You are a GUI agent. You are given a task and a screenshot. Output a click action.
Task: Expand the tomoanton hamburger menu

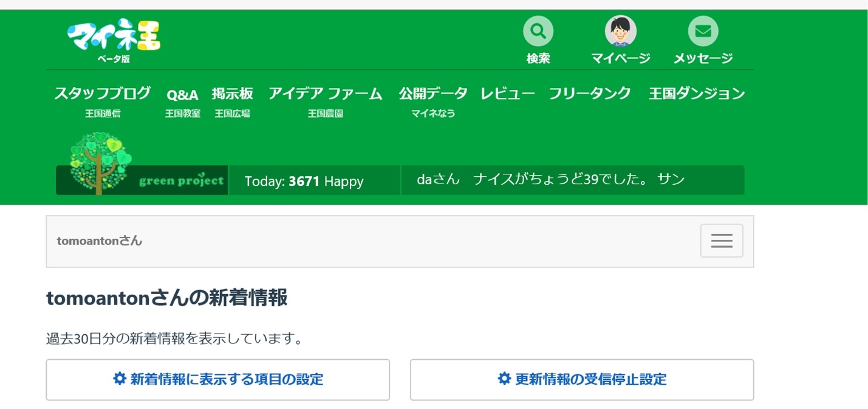(721, 241)
